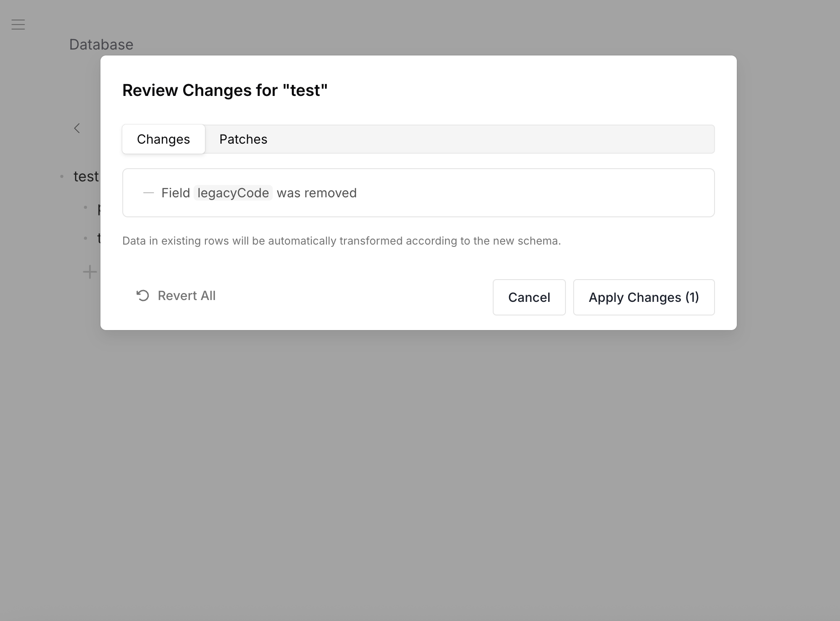The width and height of the screenshot is (840, 621).
Task: Cancel the review dialog
Action: (x=529, y=297)
